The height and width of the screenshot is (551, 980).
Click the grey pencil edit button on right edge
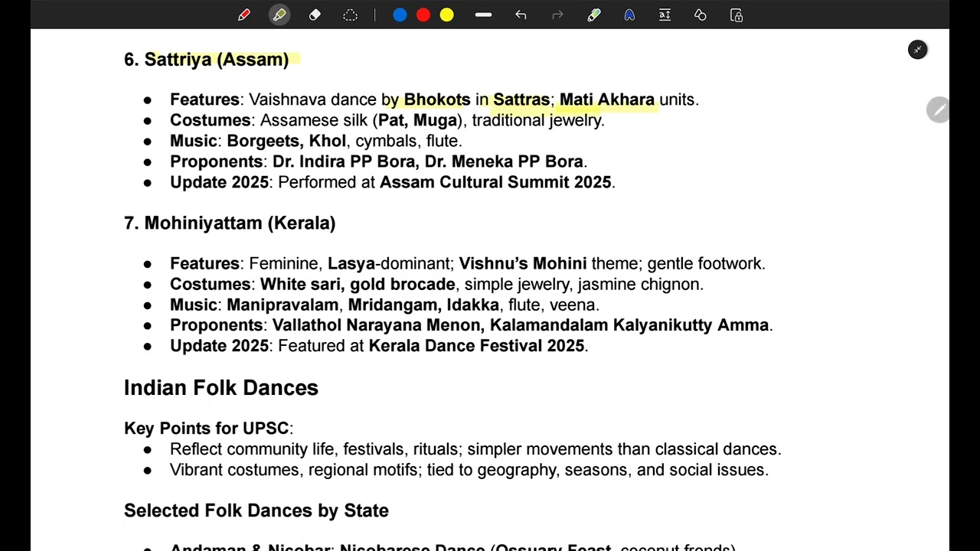938,110
